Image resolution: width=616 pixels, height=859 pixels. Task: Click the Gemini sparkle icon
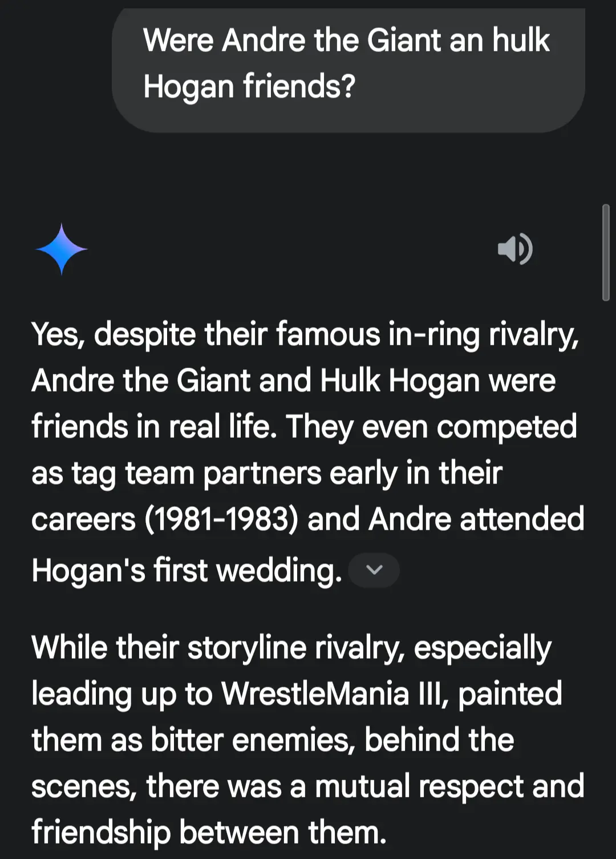62,249
